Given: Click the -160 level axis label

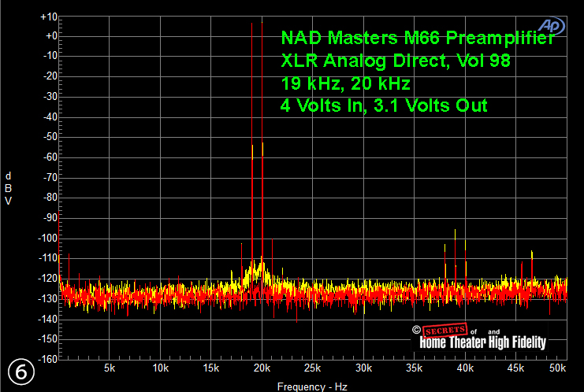Looking at the screenshot, I should click(47, 359).
